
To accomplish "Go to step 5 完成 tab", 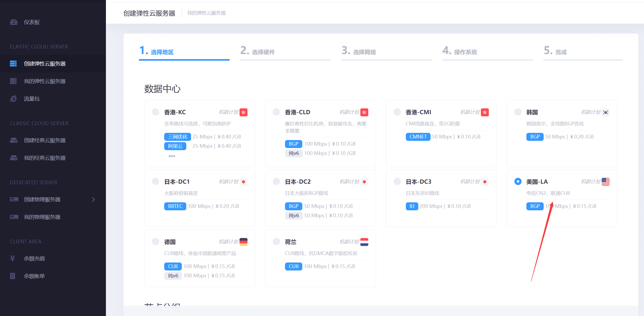I will click(583, 52).
